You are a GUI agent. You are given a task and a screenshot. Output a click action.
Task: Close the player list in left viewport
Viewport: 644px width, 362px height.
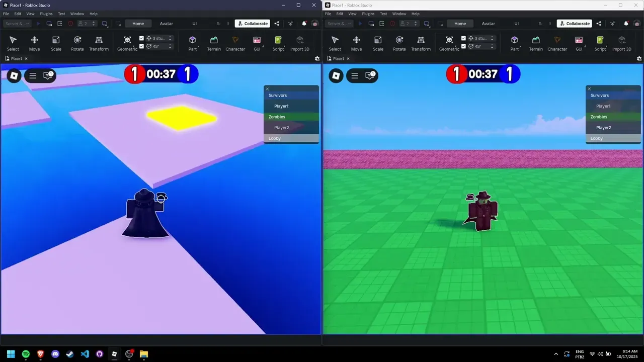267,89
